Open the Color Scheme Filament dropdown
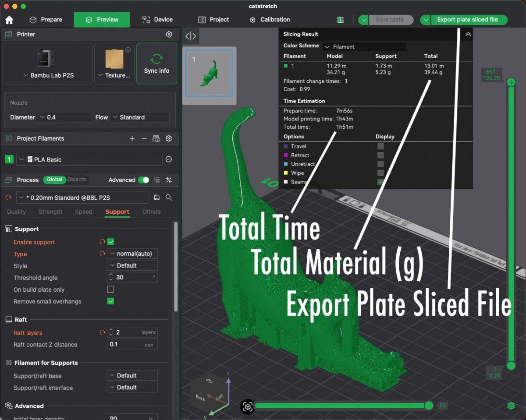Image resolution: width=526 pixels, height=420 pixels. coord(365,46)
